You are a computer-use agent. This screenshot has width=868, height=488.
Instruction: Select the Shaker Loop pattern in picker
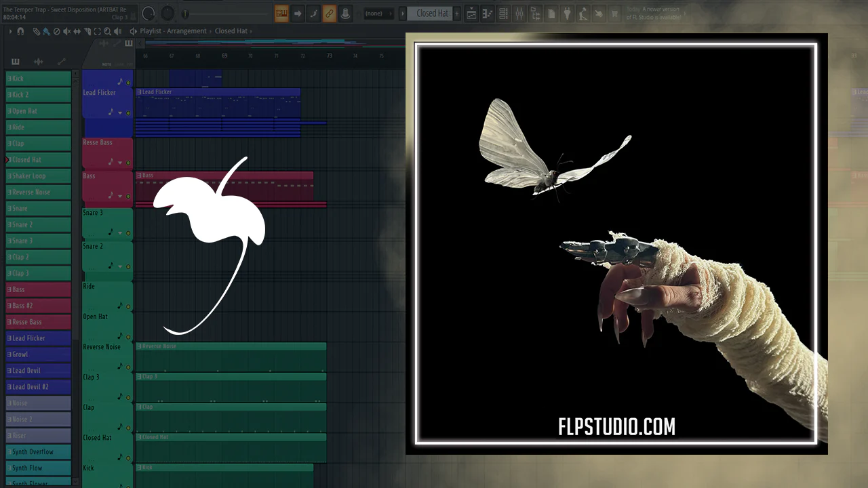point(39,176)
